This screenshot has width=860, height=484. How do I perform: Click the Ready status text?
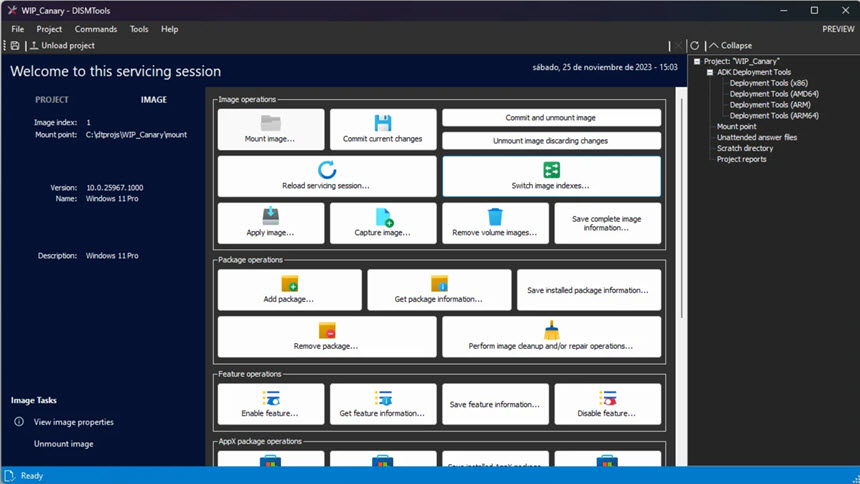click(32, 476)
